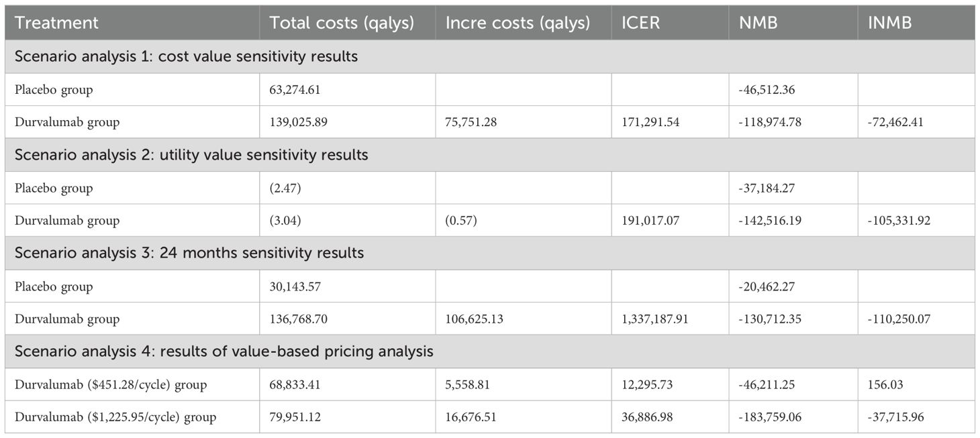Image resolution: width=980 pixels, height=438 pixels.
Task: Click the Treatment column header
Action: (x=56, y=22)
